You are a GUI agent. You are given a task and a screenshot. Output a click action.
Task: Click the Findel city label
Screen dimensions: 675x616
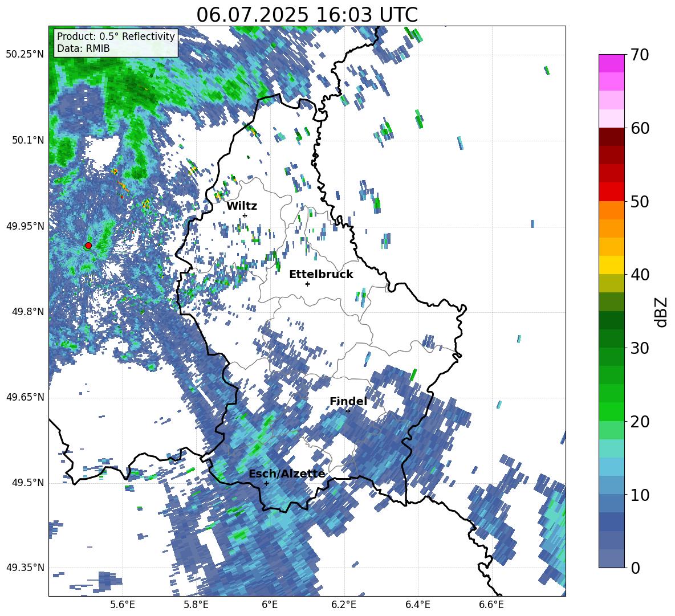[x=348, y=401]
